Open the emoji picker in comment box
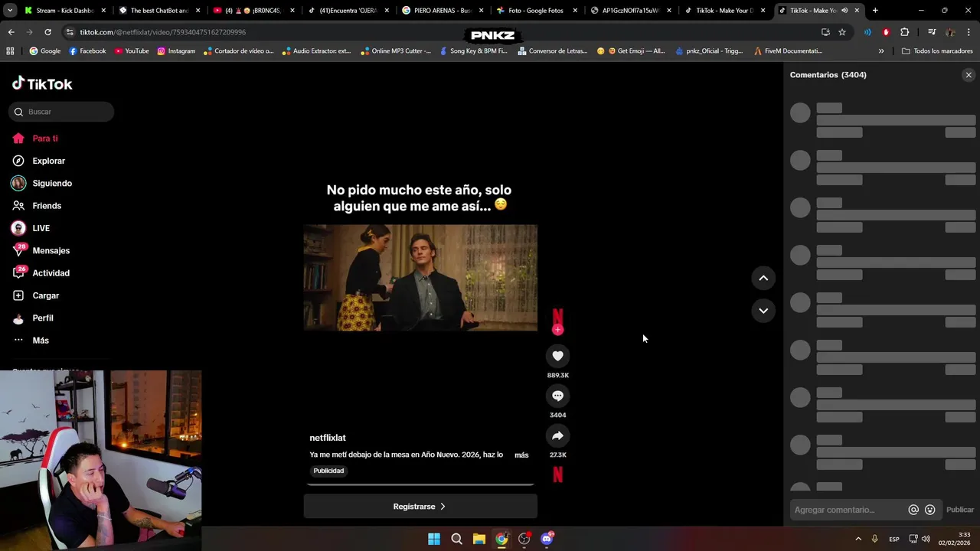Image resolution: width=980 pixels, height=551 pixels. coord(930,510)
